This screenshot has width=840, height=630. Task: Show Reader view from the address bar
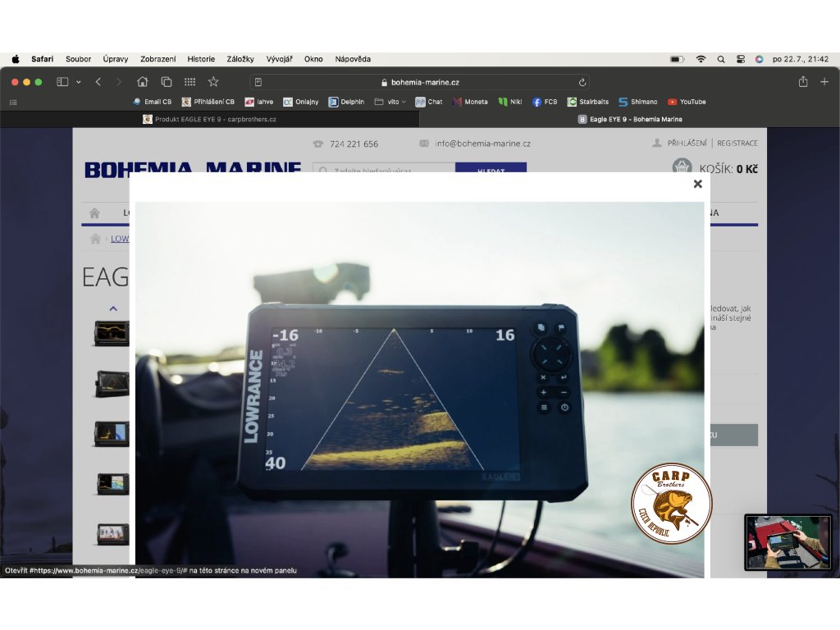point(258,82)
